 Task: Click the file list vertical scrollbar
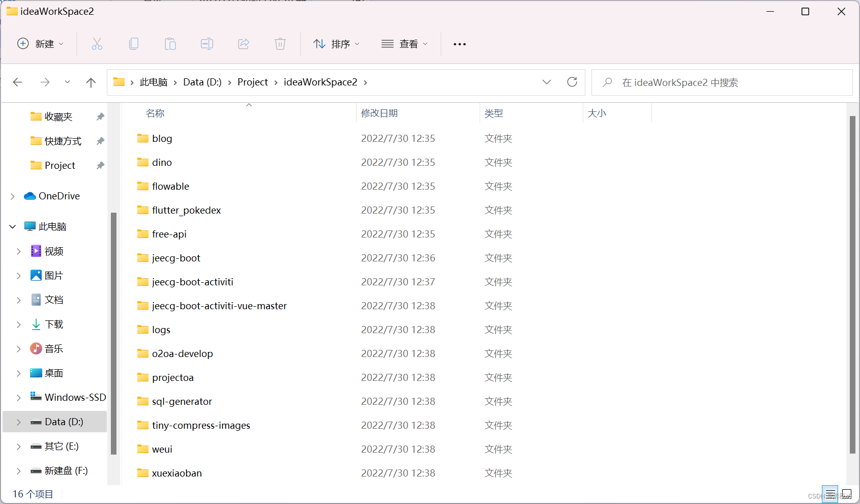pos(852,285)
